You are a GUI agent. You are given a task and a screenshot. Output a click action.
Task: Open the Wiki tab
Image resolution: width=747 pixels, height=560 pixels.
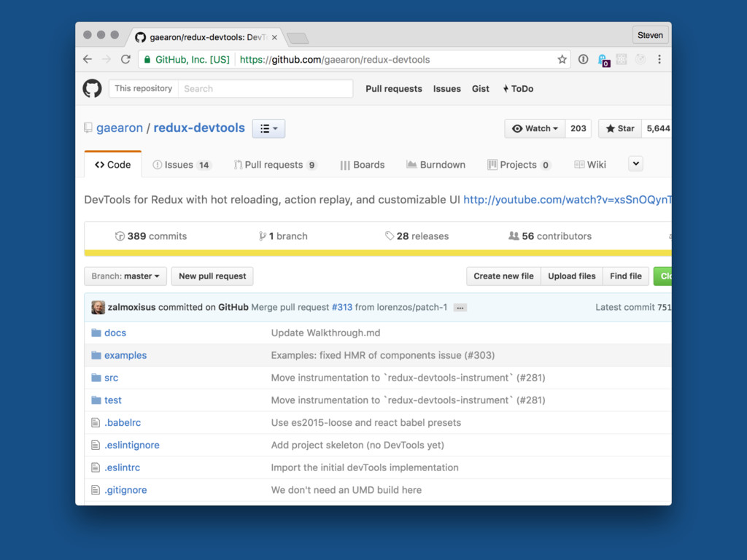[x=590, y=165]
